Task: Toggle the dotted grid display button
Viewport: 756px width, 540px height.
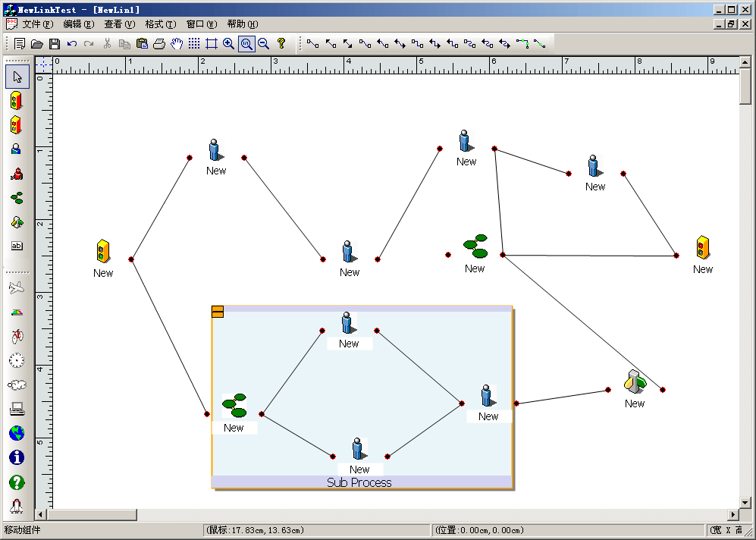Action: pyautogui.click(x=194, y=44)
